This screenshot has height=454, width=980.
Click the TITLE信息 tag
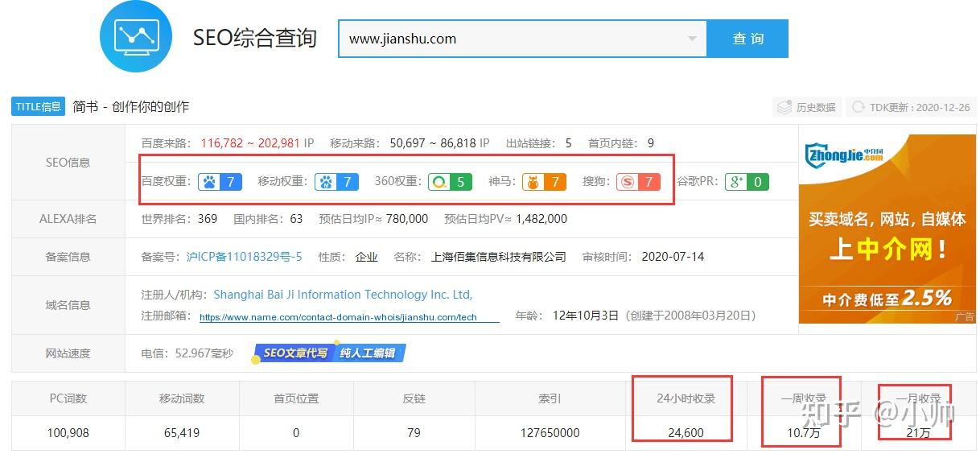[x=38, y=106]
